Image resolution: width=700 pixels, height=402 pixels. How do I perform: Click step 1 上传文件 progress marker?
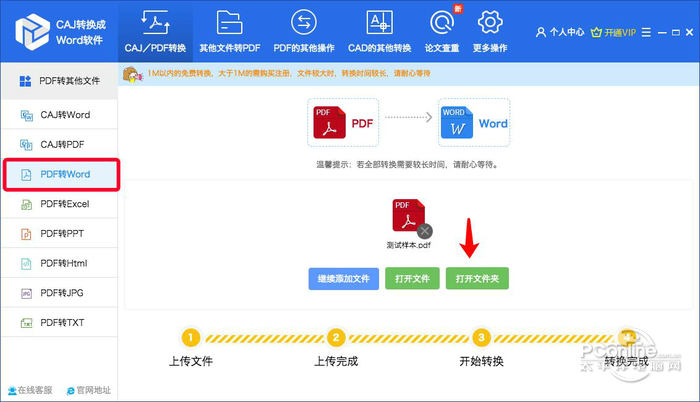point(191,338)
